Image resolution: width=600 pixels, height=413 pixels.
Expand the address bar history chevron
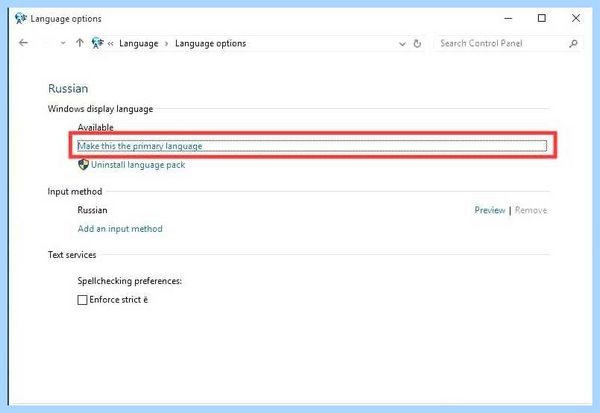point(402,44)
